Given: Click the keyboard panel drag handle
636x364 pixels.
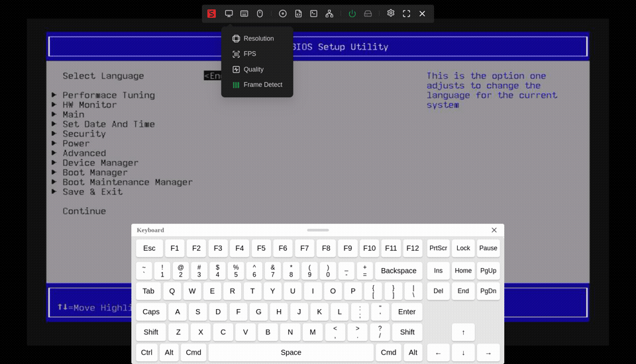Looking at the screenshot, I should coord(318,230).
